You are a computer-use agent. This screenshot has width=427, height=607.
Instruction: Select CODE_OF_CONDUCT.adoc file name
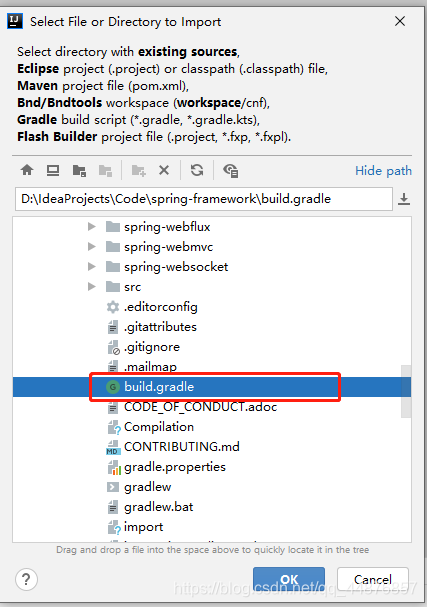pyautogui.click(x=201, y=407)
